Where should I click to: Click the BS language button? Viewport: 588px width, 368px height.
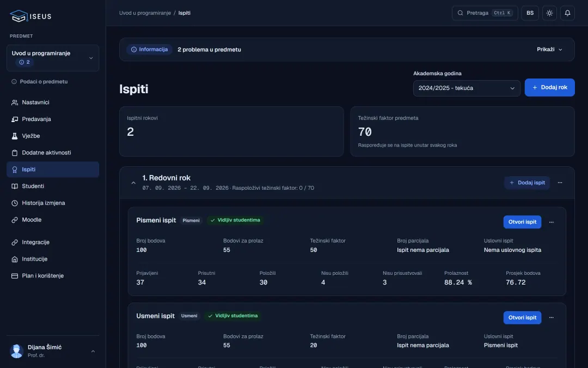[x=530, y=13]
